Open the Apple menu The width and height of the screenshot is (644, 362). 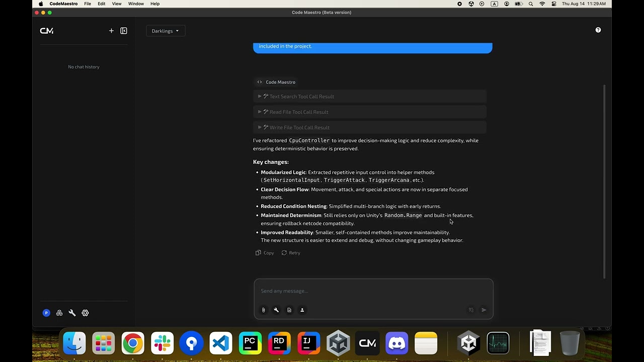(41, 4)
